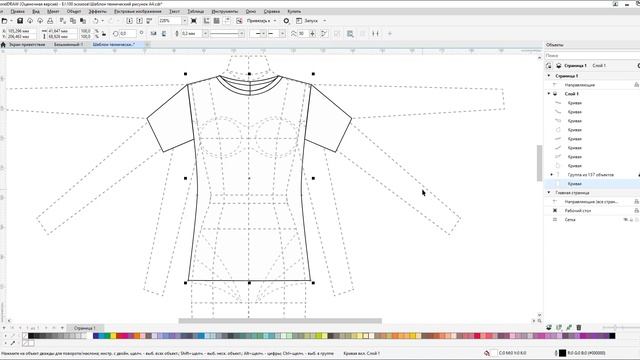Click the download from cloud icon

coord(30,20)
